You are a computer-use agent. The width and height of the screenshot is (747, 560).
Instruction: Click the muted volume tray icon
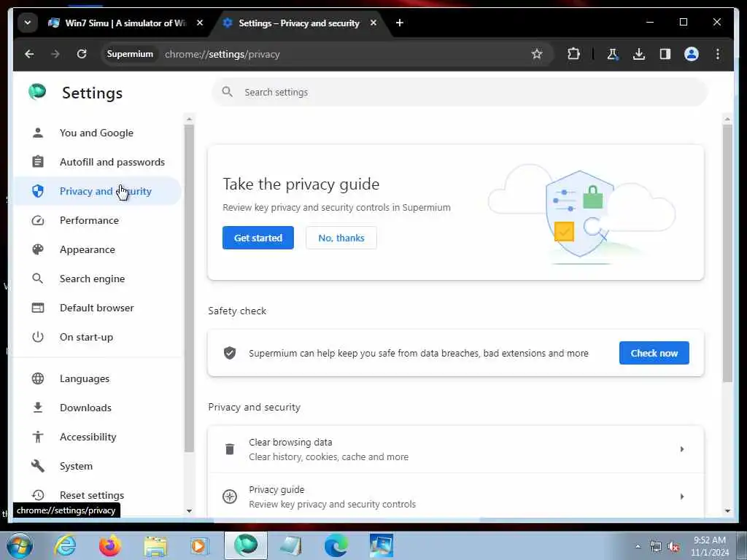[x=673, y=547]
